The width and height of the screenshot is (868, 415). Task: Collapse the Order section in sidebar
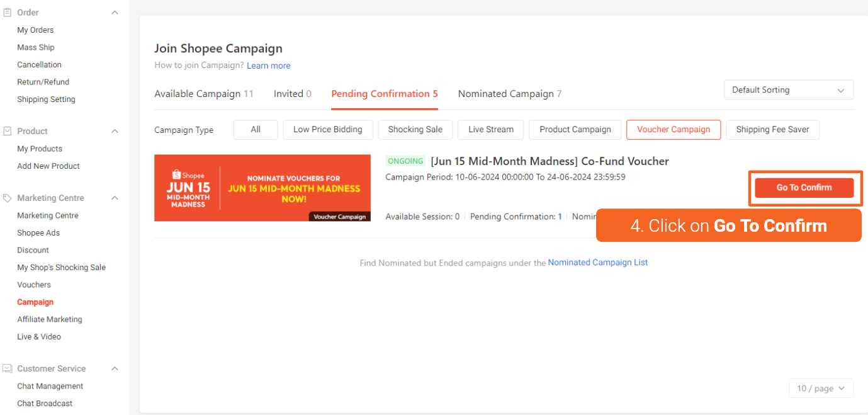(x=114, y=11)
